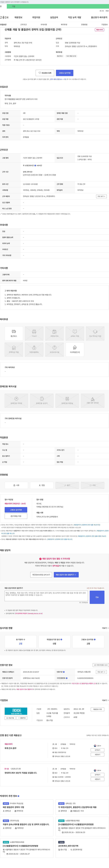Open 더보기 in 입사지원 현황
This screenshot has height=868, width=109.
click(x=105, y=628)
